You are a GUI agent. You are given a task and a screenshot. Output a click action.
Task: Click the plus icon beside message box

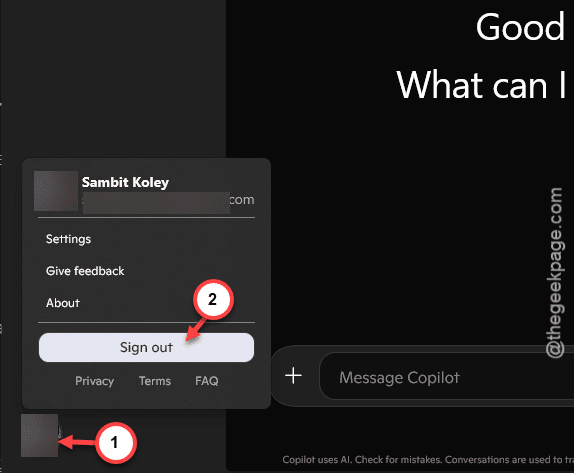[293, 376]
